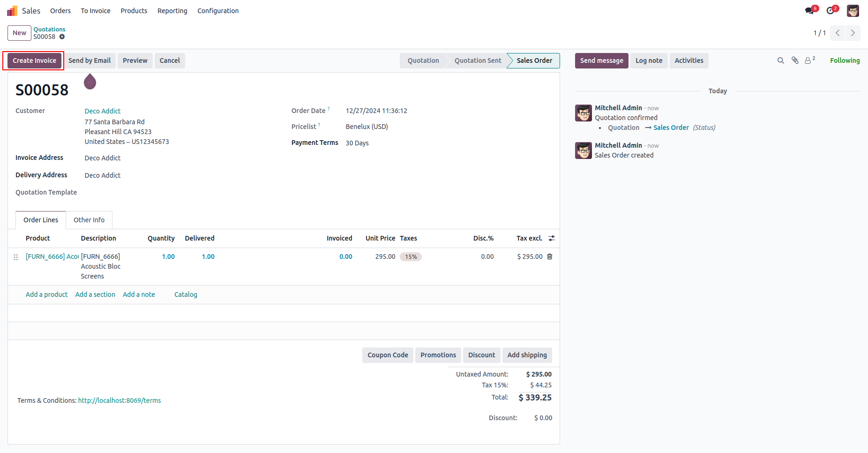Screen dimensions: 868x453
Task: Go back to Quotations breadcrumb
Action: [x=49, y=29]
